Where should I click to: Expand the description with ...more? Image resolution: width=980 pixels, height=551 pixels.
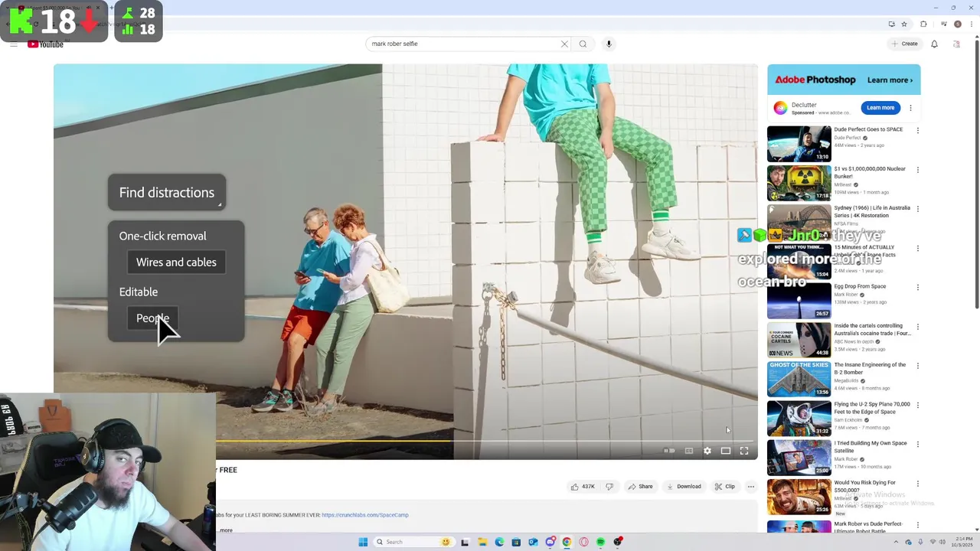[225, 530]
